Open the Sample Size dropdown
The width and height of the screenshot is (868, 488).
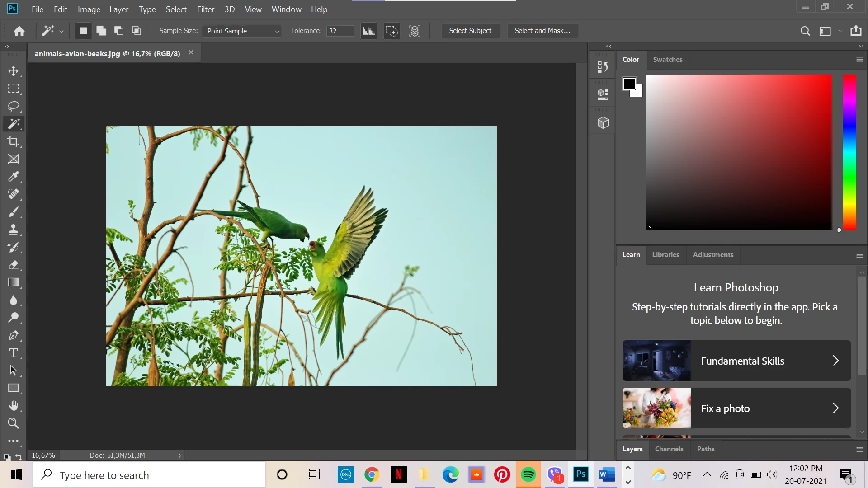(242, 31)
